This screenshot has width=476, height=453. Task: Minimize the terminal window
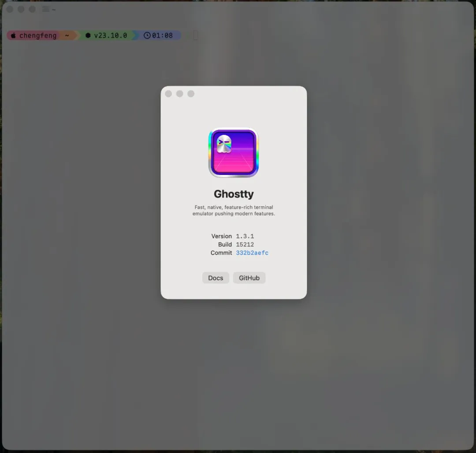[x=21, y=9]
